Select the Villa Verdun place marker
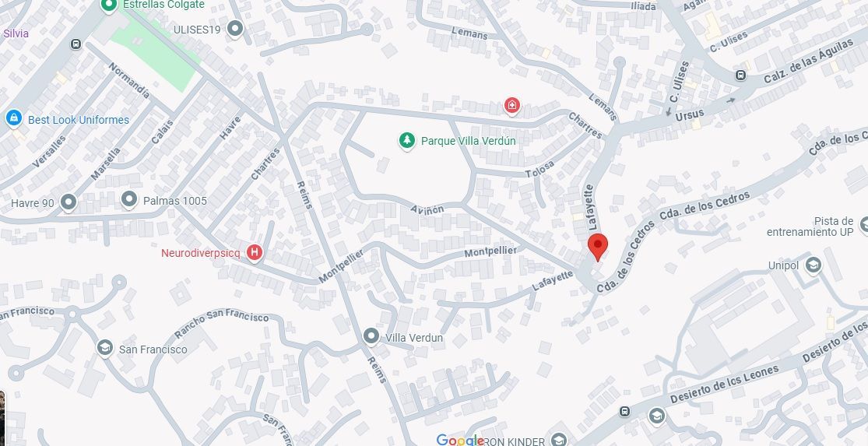 [371, 336]
